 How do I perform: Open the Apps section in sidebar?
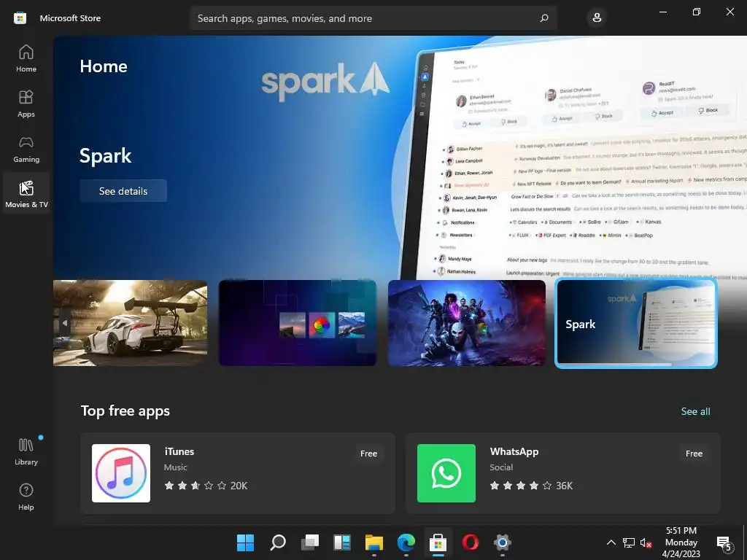click(26, 104)
